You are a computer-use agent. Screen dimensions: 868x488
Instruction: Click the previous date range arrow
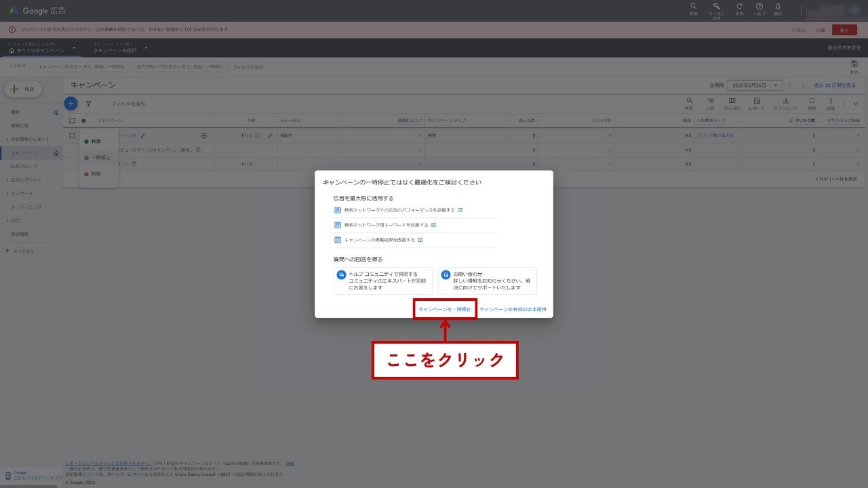click(790, 85)
